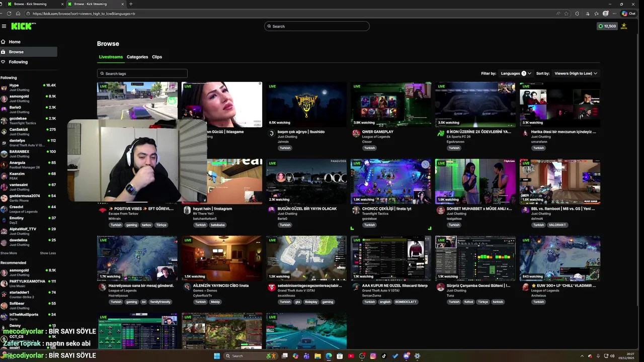The image size is (644, 362).
Task: Open the Languages filter dropdown
Action: point(516,73)
